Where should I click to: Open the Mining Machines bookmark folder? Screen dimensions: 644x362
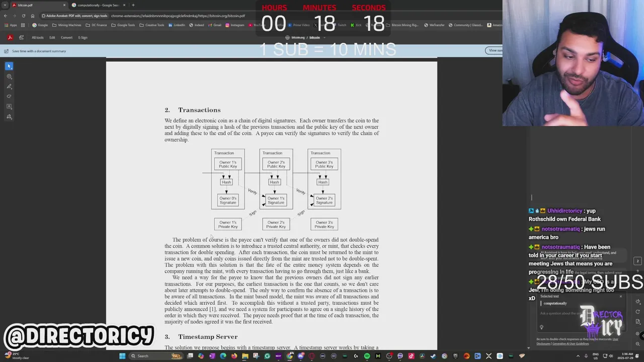[x=66, y=25]
